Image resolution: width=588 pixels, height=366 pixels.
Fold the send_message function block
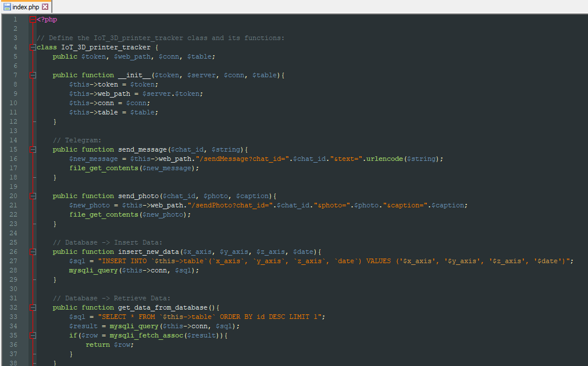[33, 149]
